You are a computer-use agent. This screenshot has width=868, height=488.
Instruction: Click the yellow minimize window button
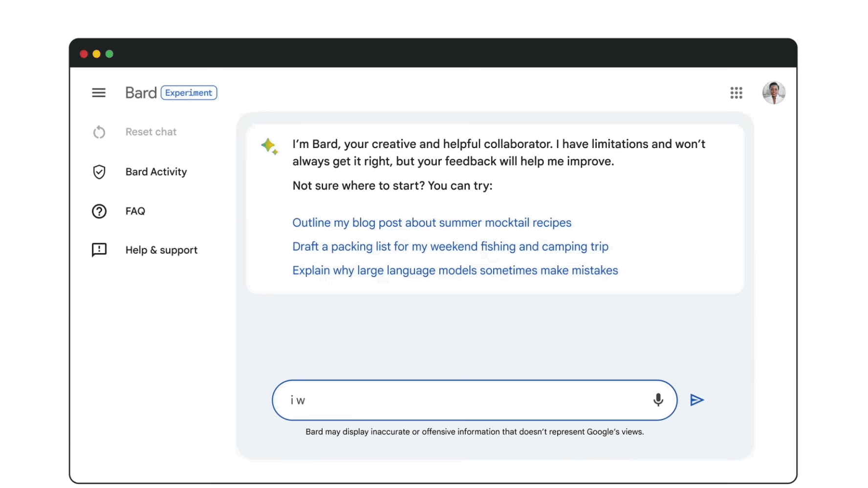point(97,54)
